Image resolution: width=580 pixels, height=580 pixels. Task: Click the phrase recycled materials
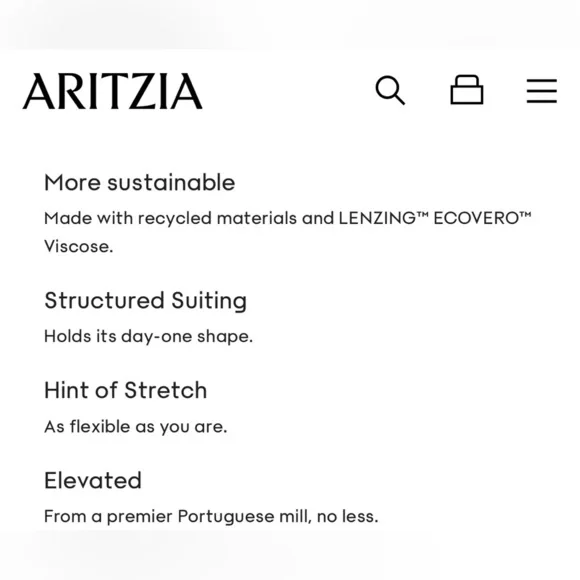click(x=217, y=219)
